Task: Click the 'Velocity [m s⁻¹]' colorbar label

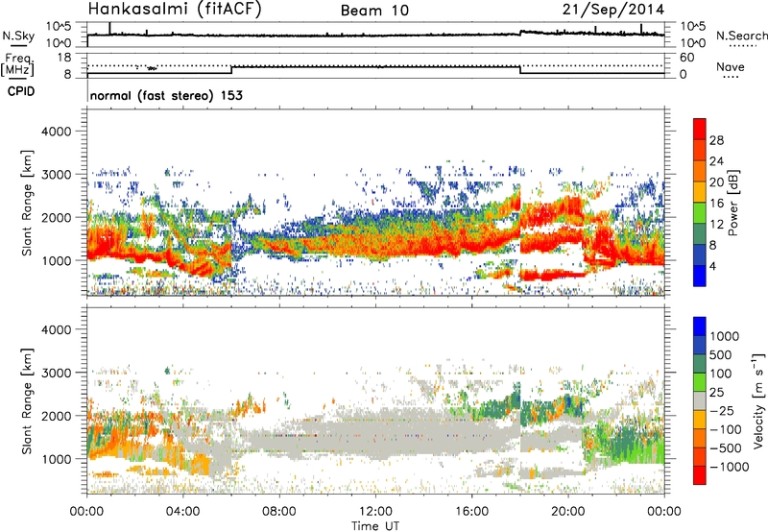Action: click(x=758, y=400)
